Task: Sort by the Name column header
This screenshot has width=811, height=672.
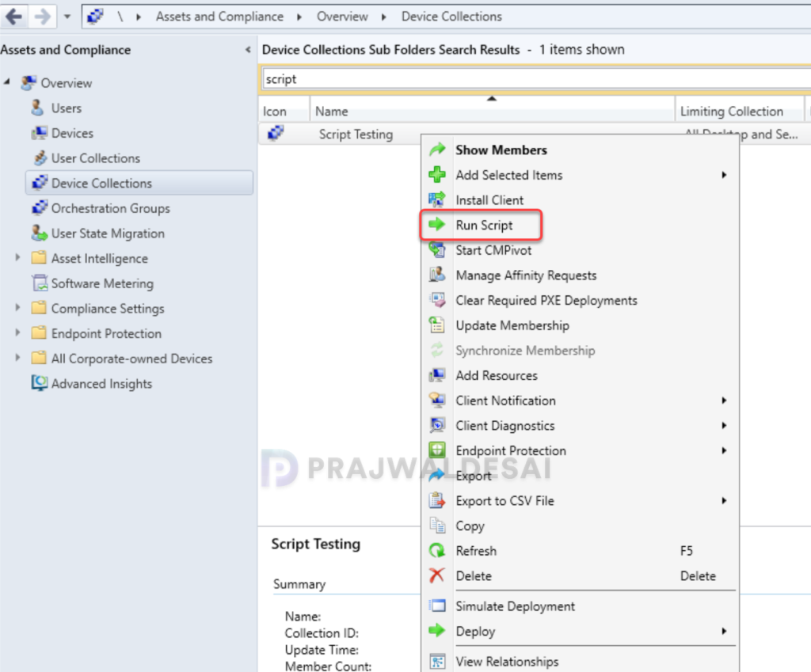Action: pyautogui.click(x=492, y=111)
